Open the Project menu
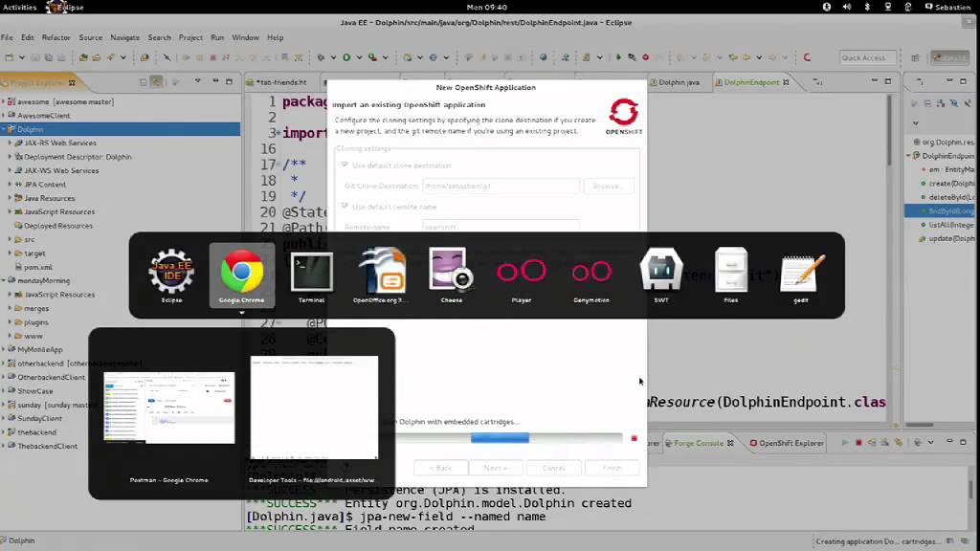Viewport: 980px width, 551px height. [x=190, y=37]
